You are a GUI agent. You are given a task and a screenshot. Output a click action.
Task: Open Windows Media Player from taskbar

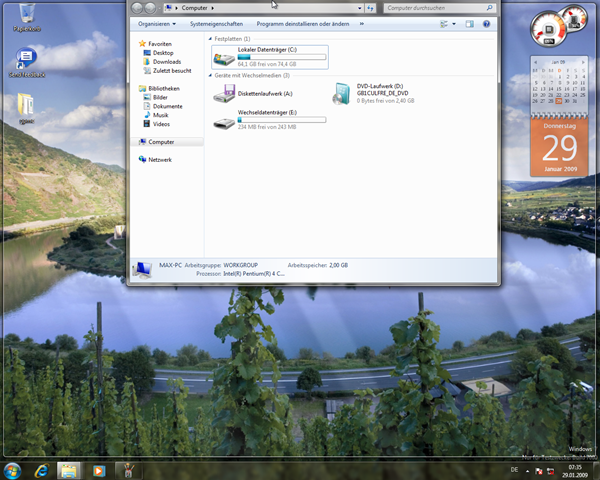[x=99, y=470]
